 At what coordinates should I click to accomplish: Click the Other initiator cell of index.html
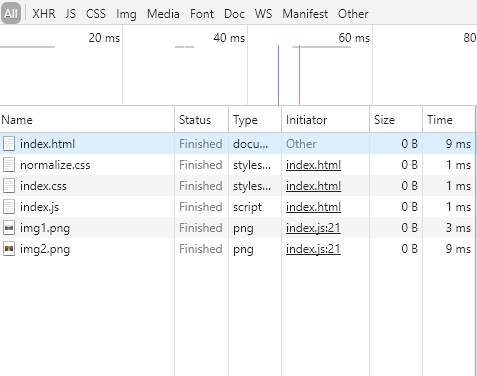pyautogui.click(x=301, y=144)
